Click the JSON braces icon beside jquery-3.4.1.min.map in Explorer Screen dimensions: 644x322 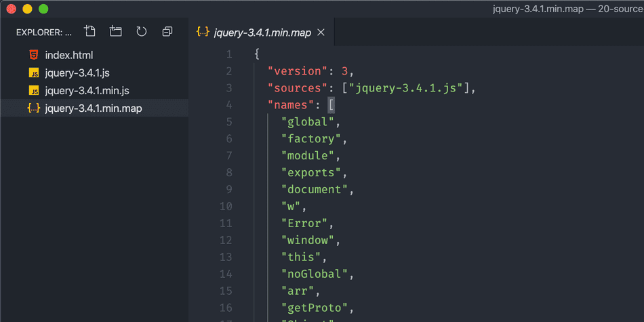(x=33, y=108)
